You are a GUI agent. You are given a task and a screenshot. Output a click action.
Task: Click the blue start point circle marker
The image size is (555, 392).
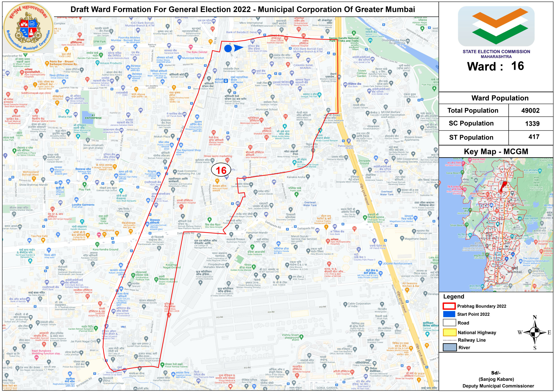pyautogui.click(x=228, y=49)
